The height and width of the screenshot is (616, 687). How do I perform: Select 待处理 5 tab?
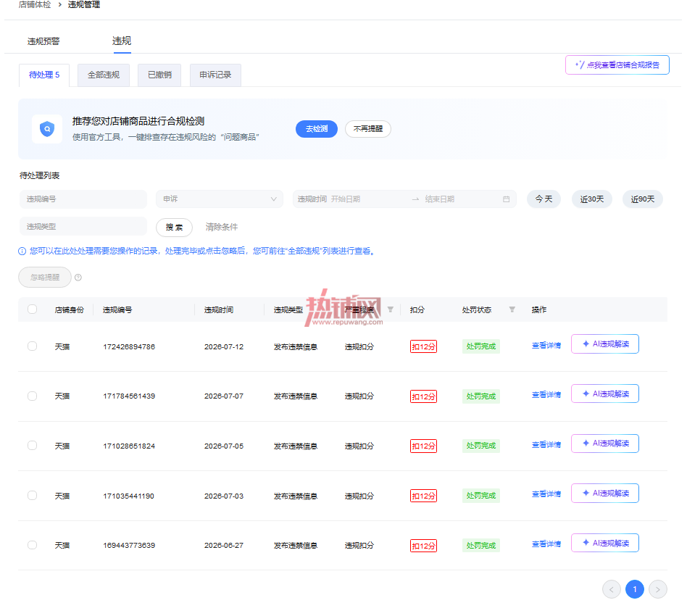click(x=44, y=75)
